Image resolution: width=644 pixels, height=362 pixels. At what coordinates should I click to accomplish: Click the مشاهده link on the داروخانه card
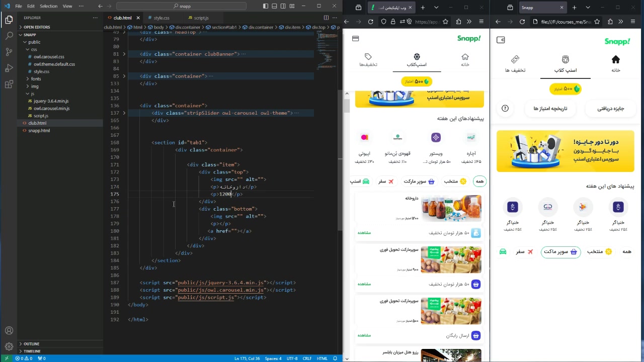364,233
